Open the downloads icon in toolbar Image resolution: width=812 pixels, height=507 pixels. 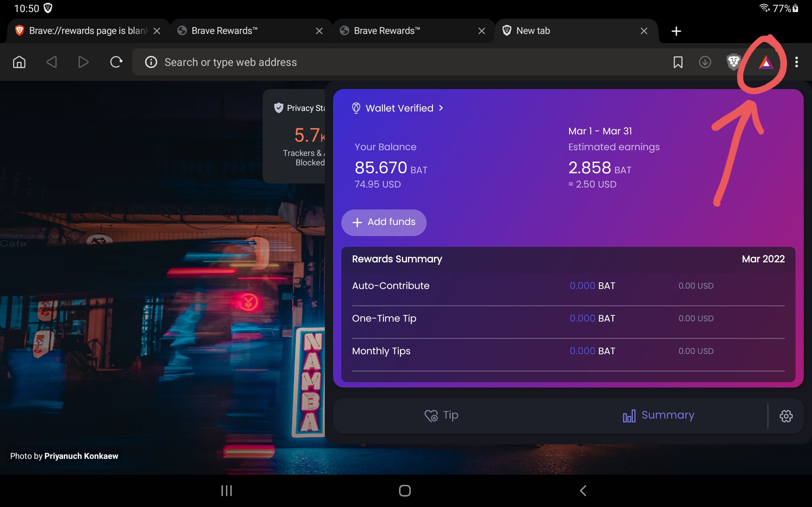tap(704, 62)
